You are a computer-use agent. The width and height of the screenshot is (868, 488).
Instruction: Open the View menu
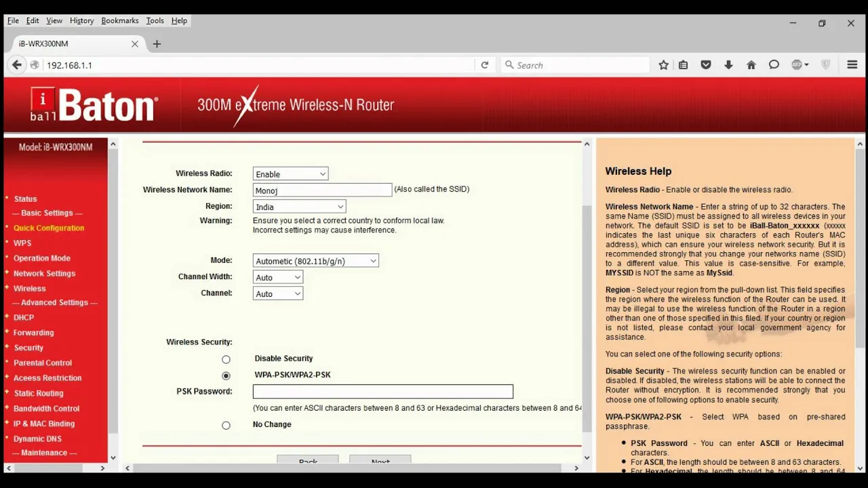[54, 20]
